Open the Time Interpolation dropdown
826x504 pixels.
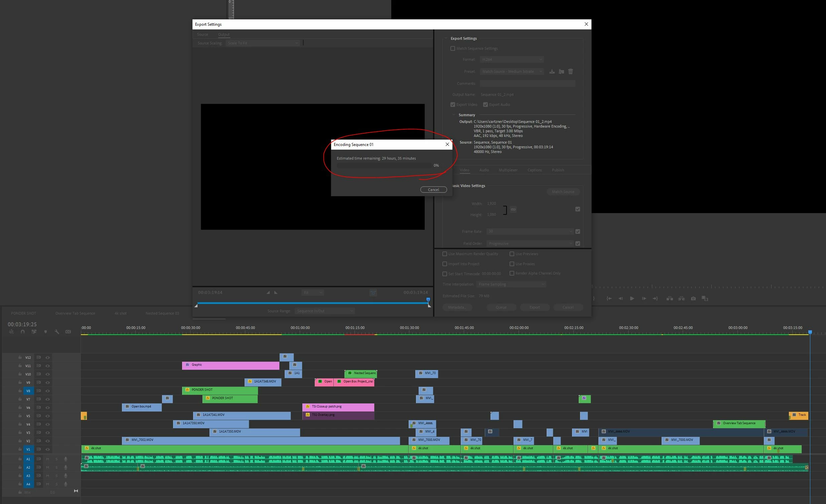(511, 285)
